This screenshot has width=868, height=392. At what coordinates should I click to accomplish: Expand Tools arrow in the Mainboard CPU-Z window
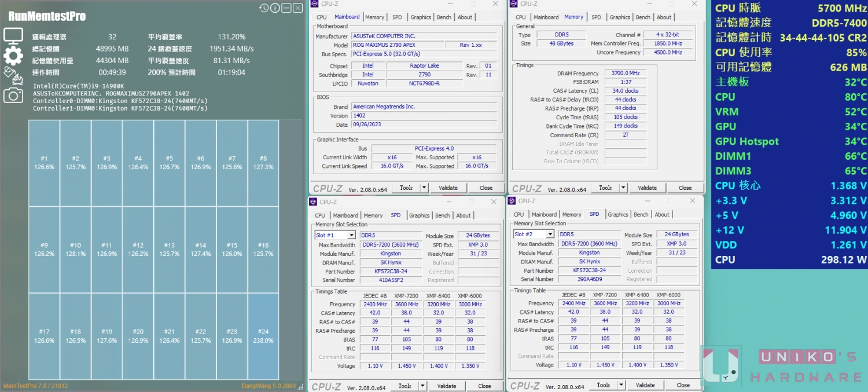tap(424, 188)
